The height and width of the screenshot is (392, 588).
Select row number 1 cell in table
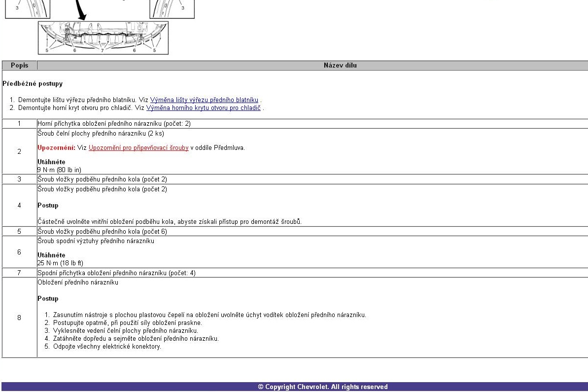19,124
